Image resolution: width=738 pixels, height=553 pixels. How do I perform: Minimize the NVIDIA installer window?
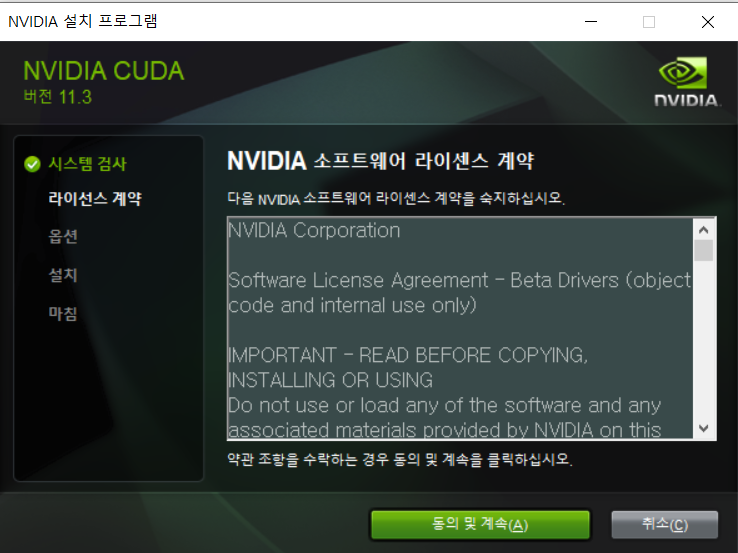[591, 22]
